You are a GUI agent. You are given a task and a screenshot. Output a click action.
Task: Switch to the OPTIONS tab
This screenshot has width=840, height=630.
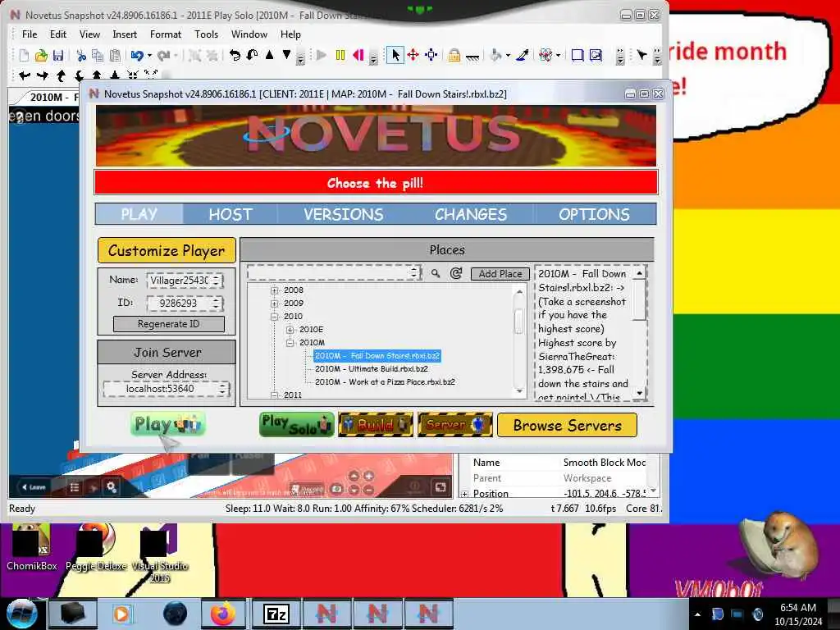pos(594,214)
